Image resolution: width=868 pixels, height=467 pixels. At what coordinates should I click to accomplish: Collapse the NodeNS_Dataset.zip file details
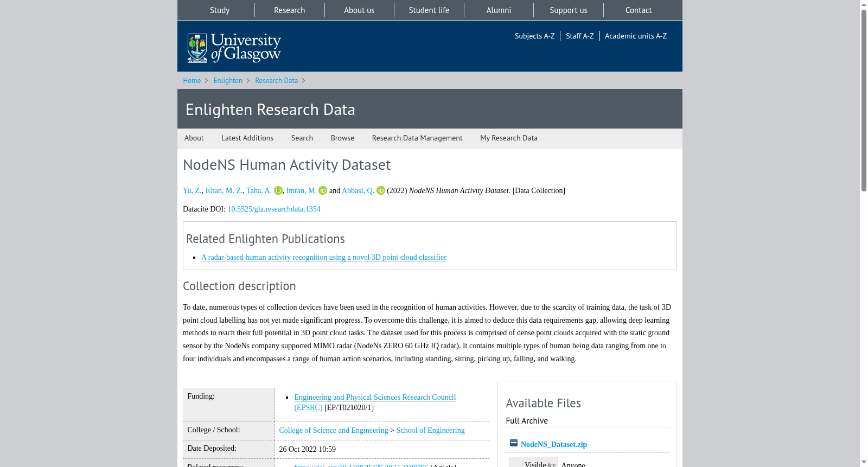[x=514, y=443]
